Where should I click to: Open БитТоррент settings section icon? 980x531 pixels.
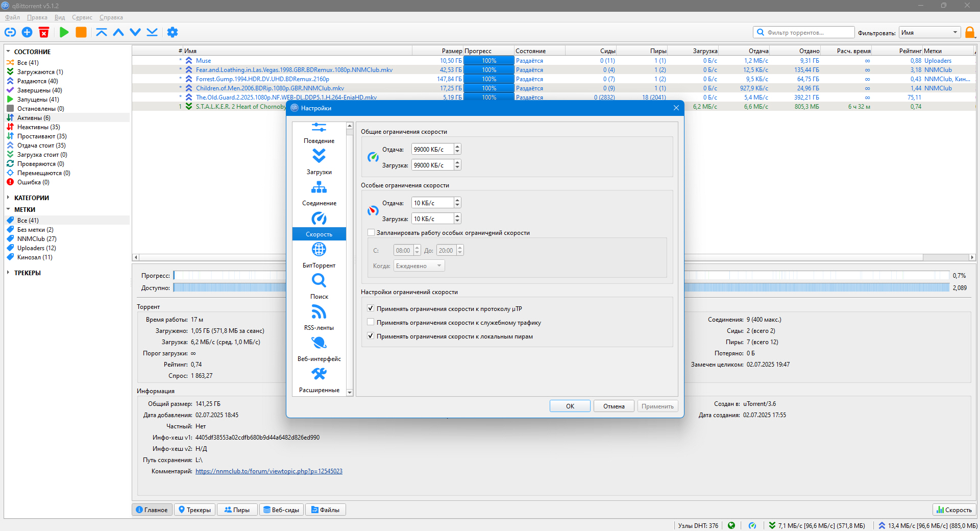point(319,249)
